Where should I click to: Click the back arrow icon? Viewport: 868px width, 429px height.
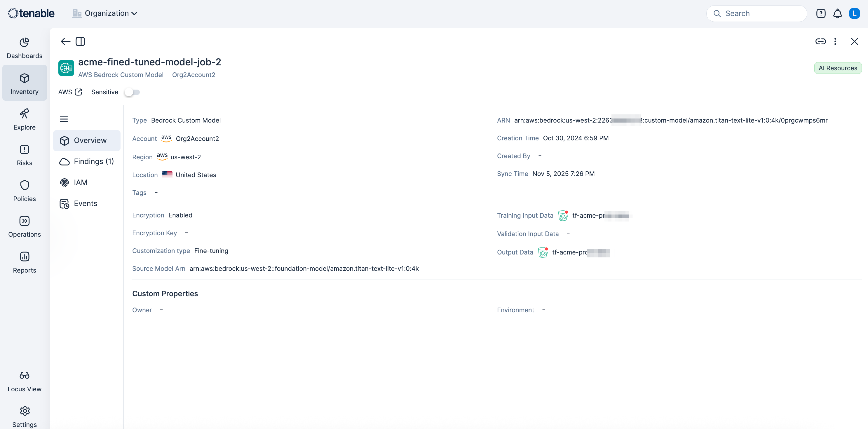click(x=65, y=41)
